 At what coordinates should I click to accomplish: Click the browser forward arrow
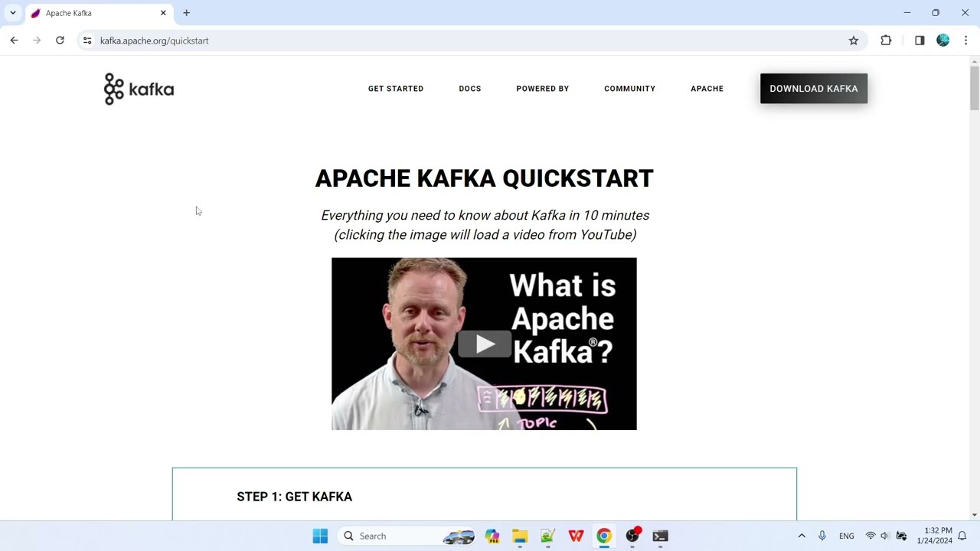[37, 41]
